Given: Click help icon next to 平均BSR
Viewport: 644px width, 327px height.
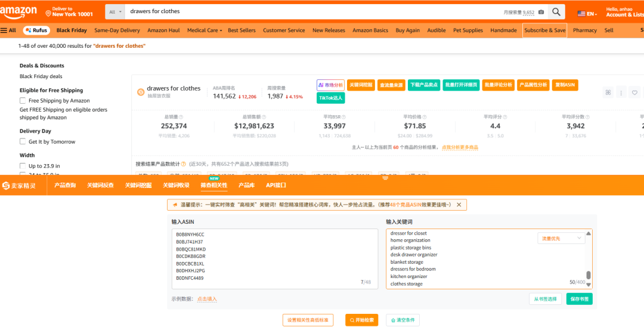Looking at the screenshot, I should (x=344, y=117).
